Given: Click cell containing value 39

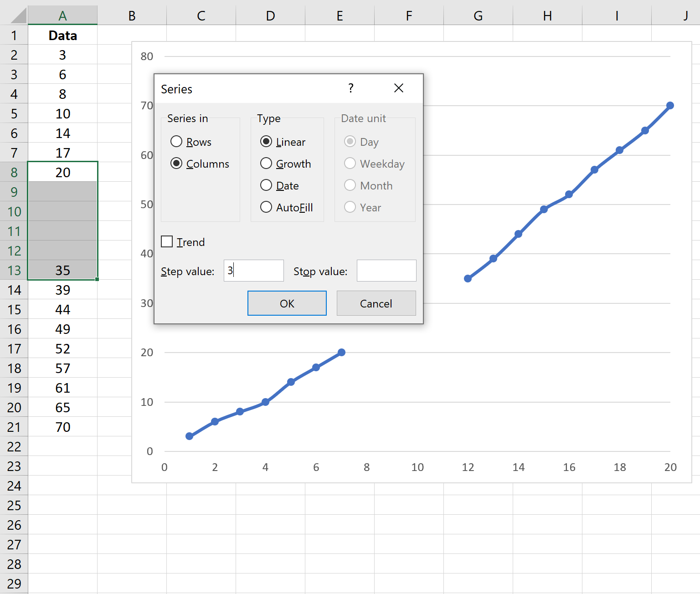Looking at the screenshot, I should 63,290.
